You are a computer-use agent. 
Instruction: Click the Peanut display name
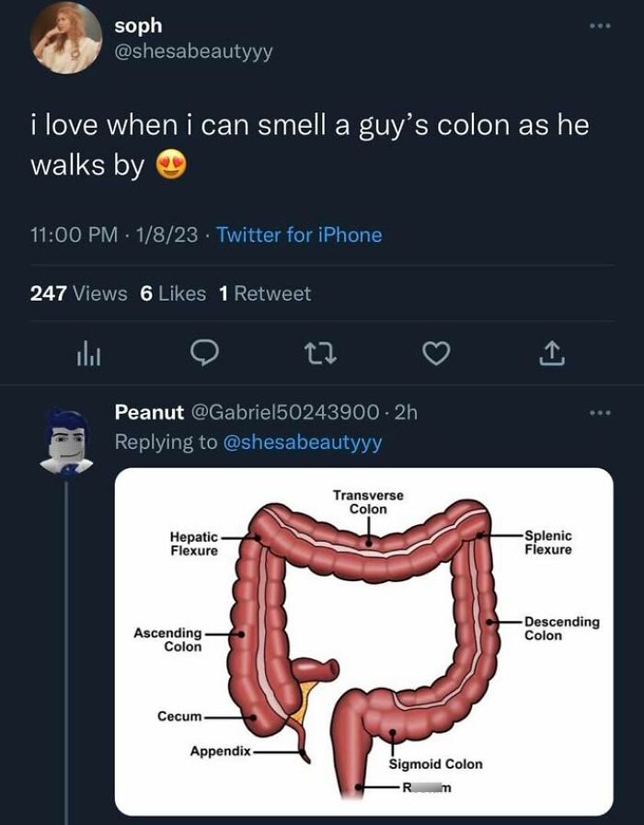[x=149, y=413]
